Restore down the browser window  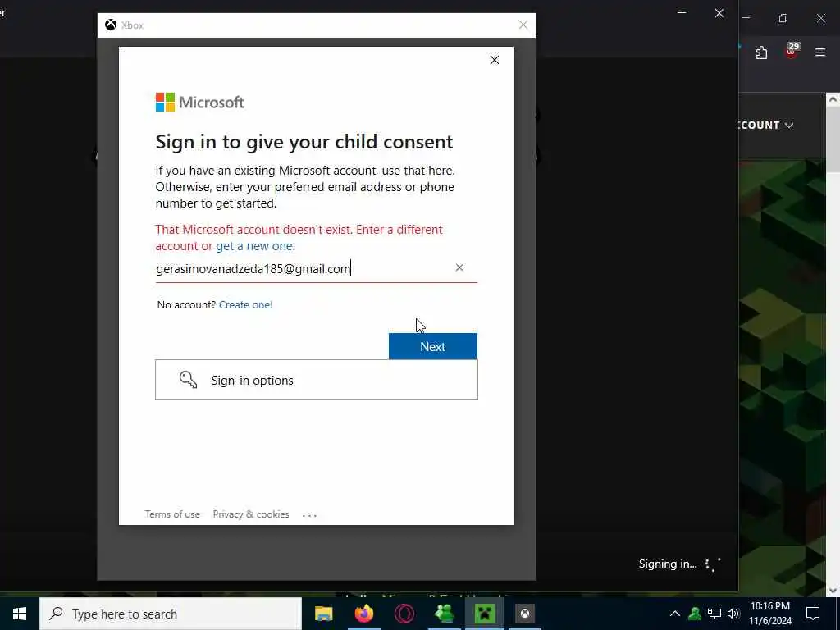[783, 18]
